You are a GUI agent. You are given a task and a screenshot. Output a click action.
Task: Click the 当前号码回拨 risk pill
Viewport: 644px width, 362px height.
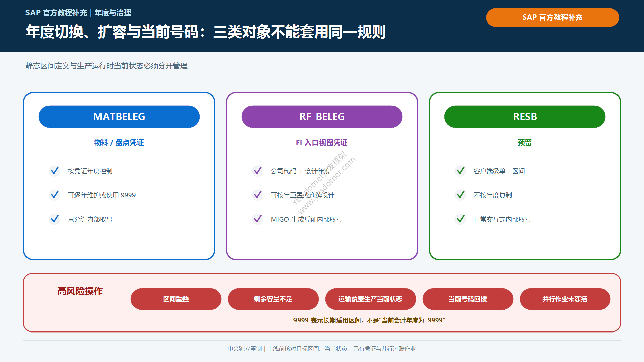tap(468, 299)
